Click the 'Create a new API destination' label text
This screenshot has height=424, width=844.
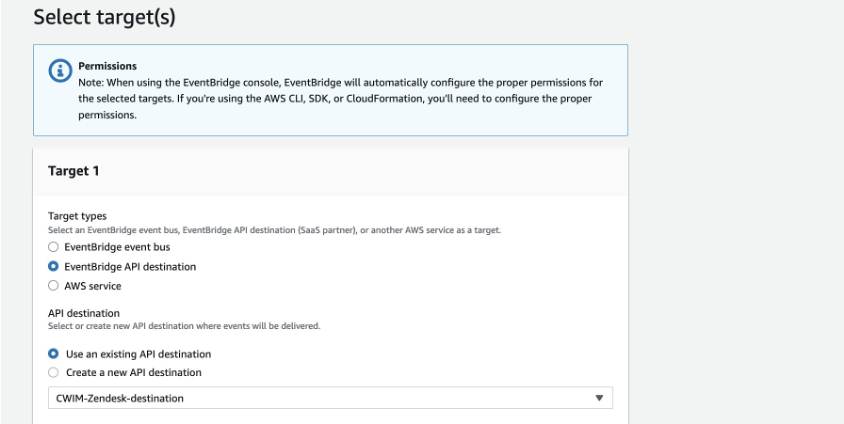[133, 373]
